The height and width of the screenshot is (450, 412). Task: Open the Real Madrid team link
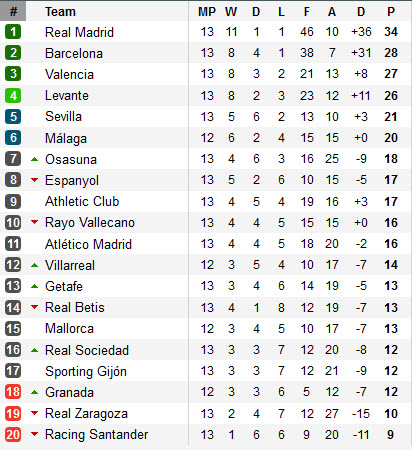pos(79,32)
